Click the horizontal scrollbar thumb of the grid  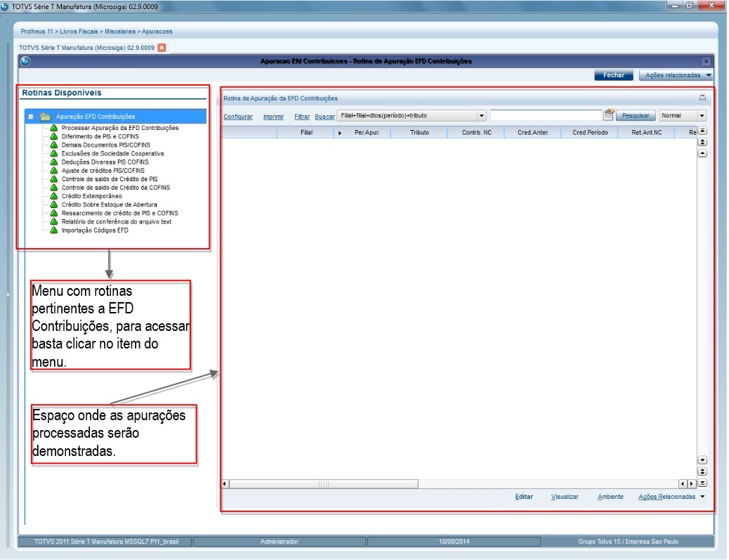tap(324, 484)
